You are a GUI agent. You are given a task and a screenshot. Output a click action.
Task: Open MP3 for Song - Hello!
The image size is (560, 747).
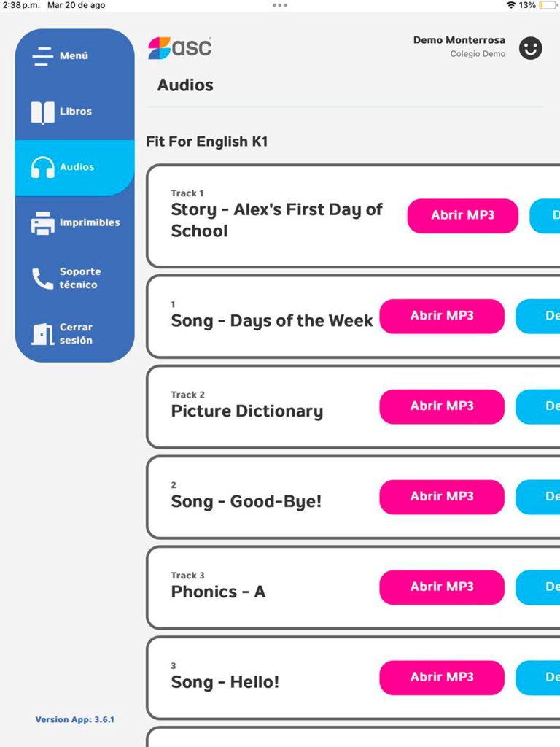[442, 678]
